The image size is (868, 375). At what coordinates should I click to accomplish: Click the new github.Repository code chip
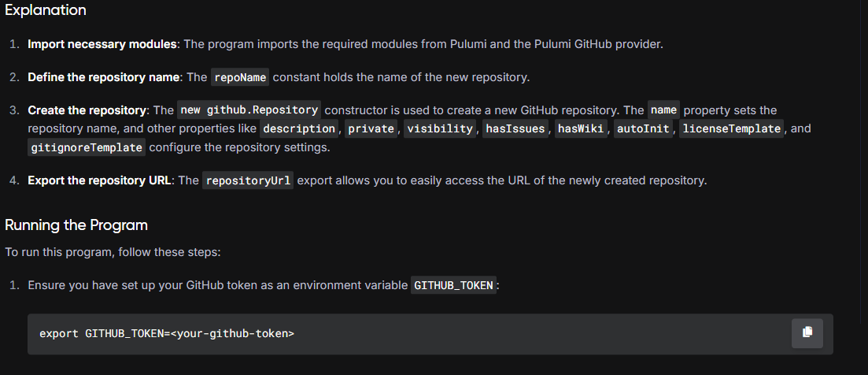pos(249,110)
